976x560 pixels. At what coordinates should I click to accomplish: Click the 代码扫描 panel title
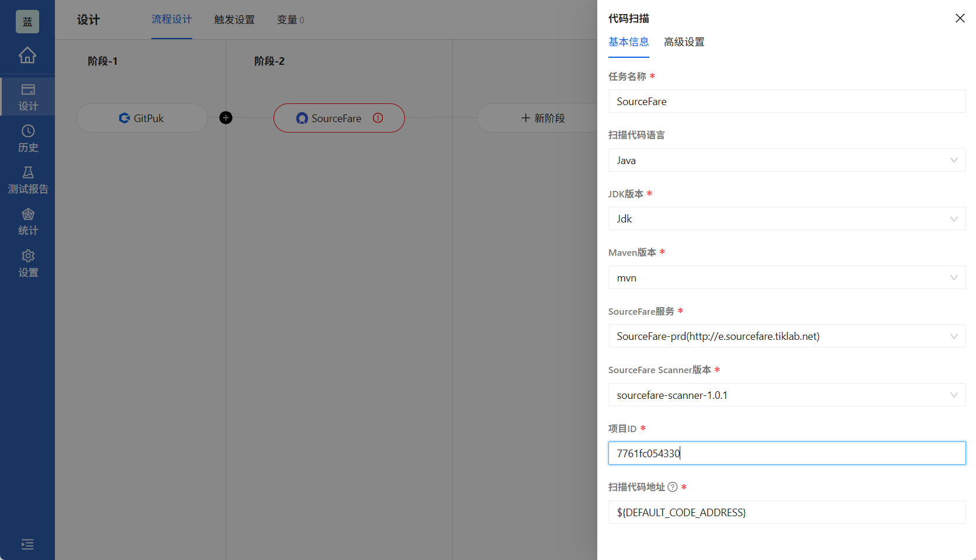(x=629, y=19)
